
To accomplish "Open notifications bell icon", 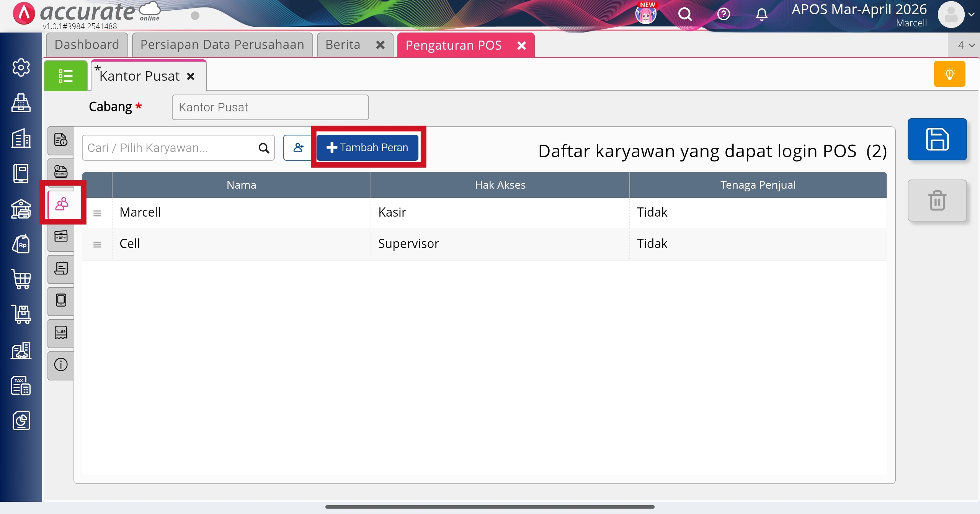I will click(761, 15).
